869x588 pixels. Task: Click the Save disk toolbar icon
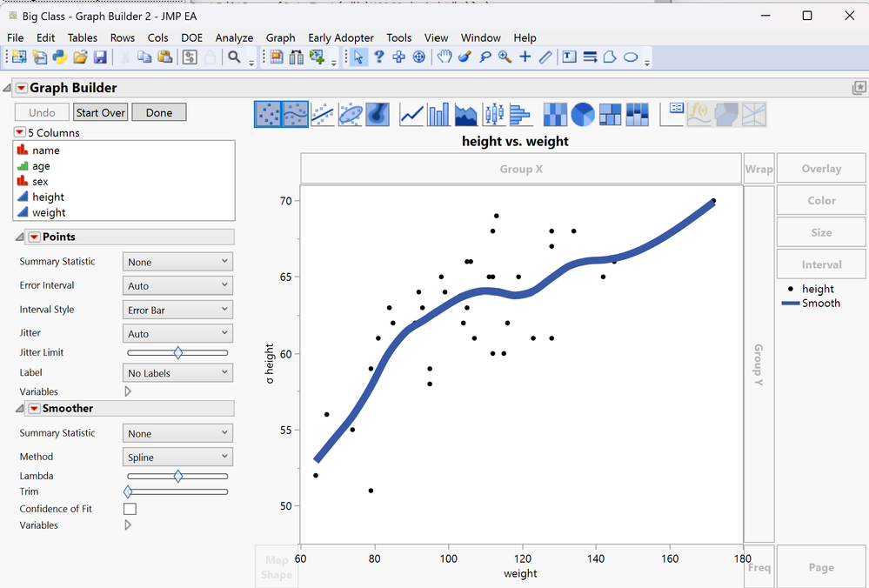pos(100,57)
